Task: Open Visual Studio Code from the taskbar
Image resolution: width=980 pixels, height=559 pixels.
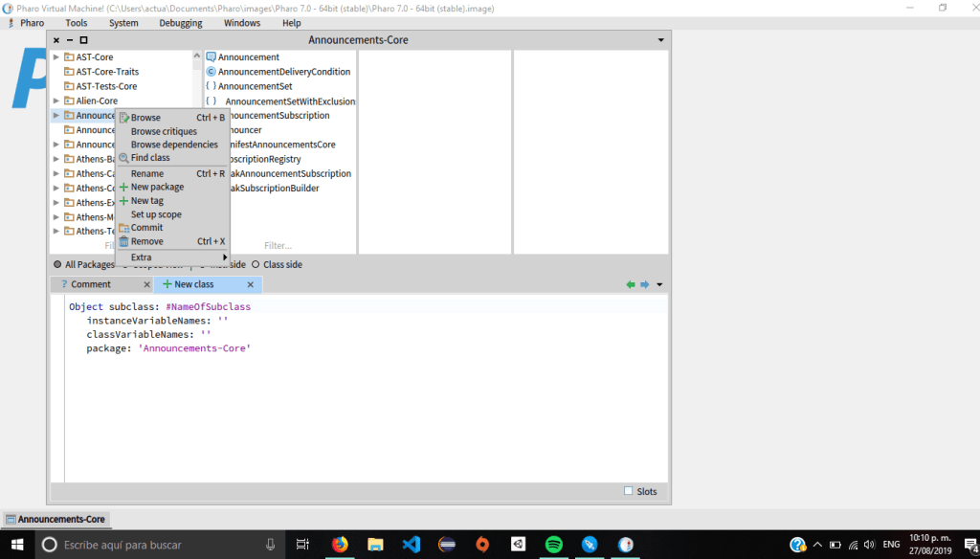Action: pyautogui.click(x=412, y=545)
